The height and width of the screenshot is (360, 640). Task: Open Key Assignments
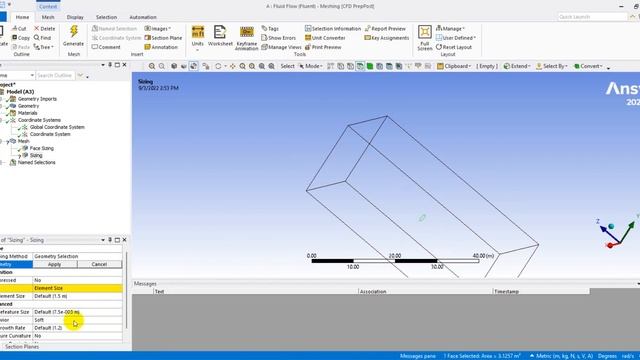387,38
